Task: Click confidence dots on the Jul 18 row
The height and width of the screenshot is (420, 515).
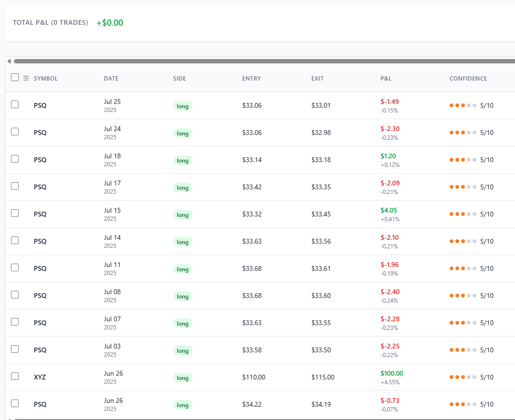Action: 463,160
